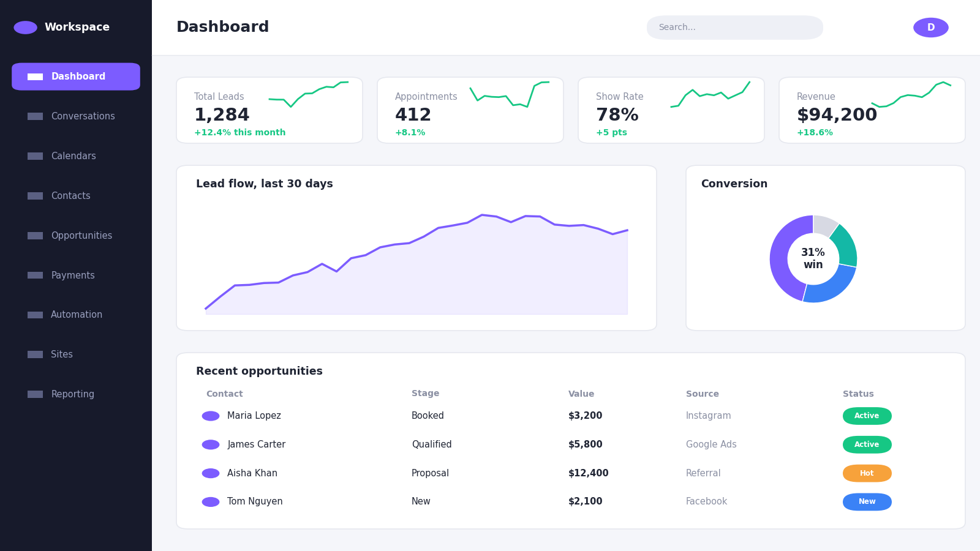The height and width of the screenshot is (551, 980).
Task: Click the Sites sidebar icon
Action: click(35, 354)
